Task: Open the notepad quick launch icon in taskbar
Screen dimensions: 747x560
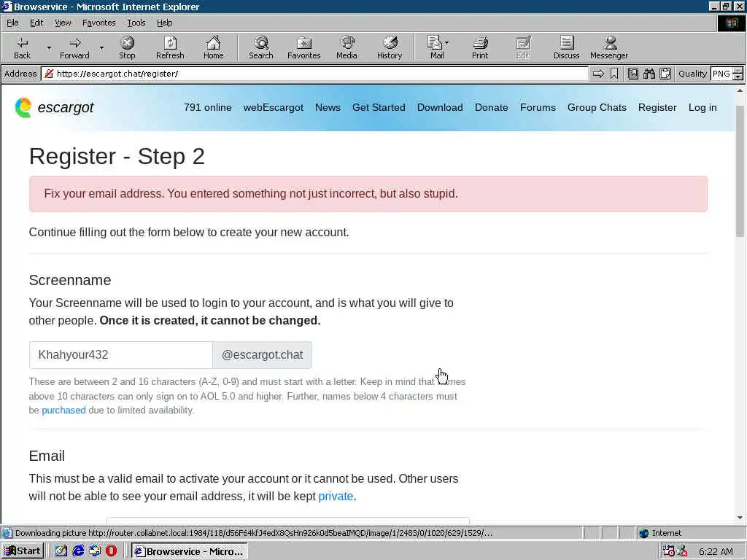Action: point(61,551)
